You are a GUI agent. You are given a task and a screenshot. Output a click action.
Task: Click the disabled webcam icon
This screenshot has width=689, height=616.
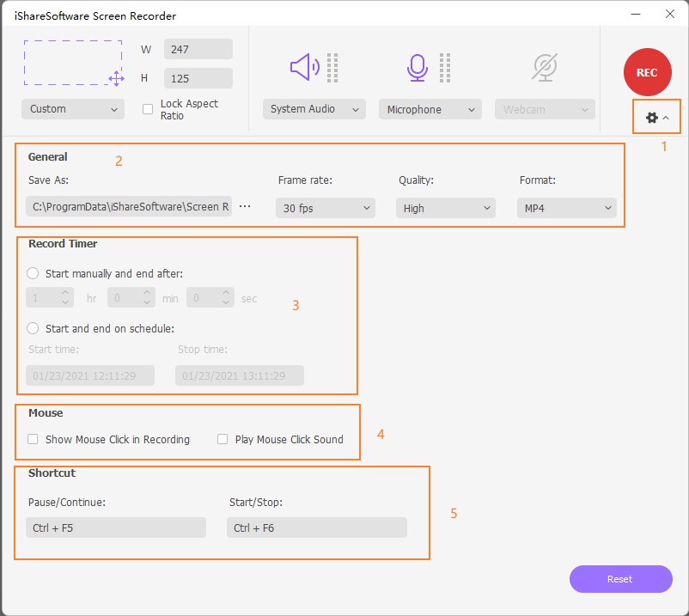pos(545,67)
